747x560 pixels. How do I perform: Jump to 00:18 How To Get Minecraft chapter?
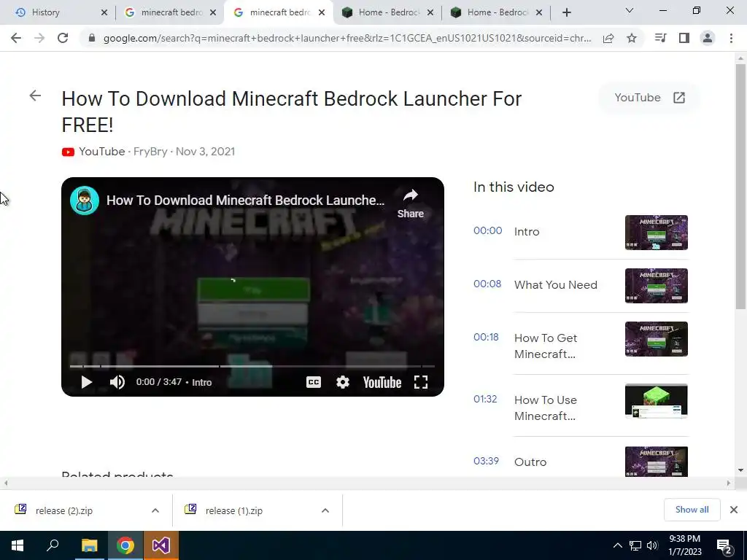click(x=581, y=346)
